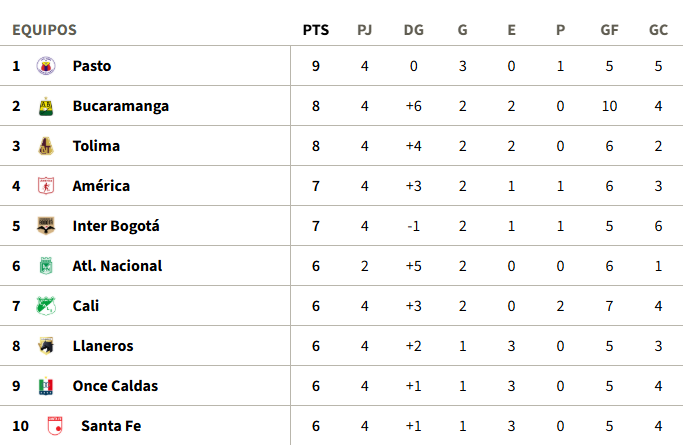
Task: Click the Cali team crest icon
Action: pos(45,306)
